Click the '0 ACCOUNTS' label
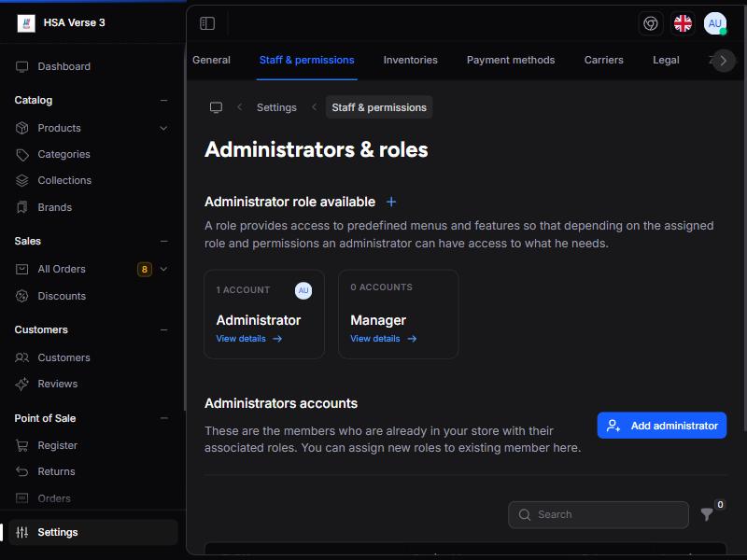 [381, 287]
